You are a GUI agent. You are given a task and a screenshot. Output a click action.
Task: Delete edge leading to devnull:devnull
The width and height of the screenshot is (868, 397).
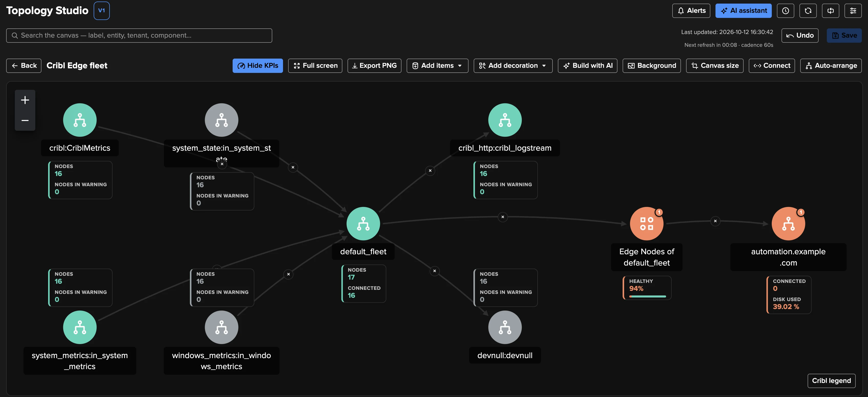(x=435, y=271)
